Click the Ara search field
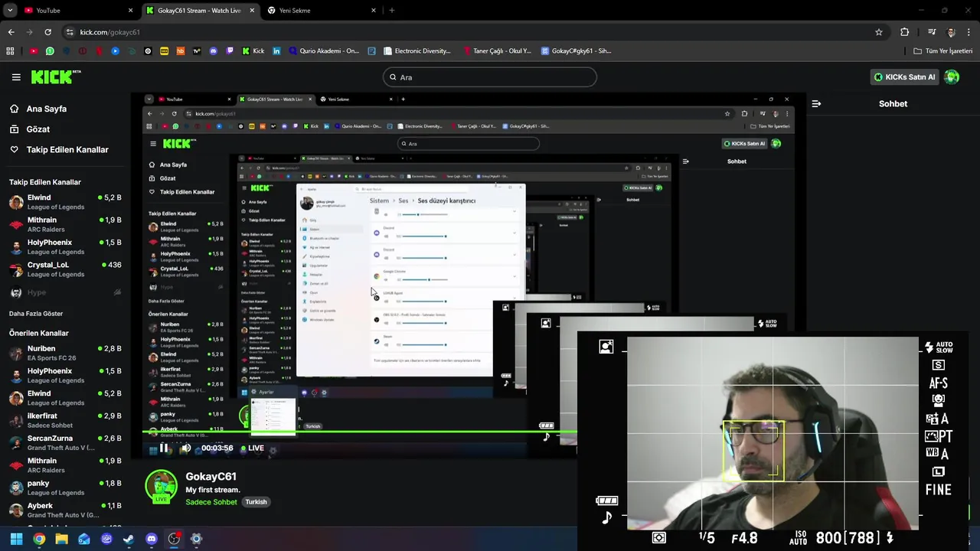The height and width of the screenshot is (551, 980). 490,77
